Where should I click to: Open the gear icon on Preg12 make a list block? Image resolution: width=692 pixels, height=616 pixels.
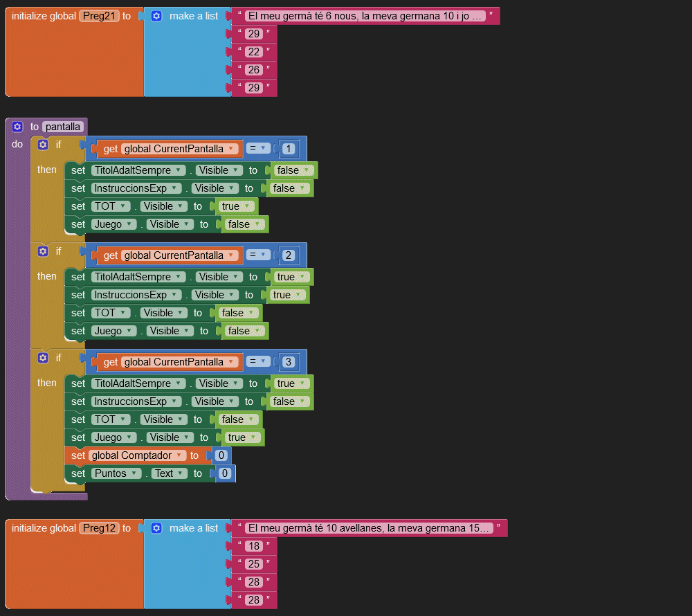pyautogui.click(x=156, y=528)
